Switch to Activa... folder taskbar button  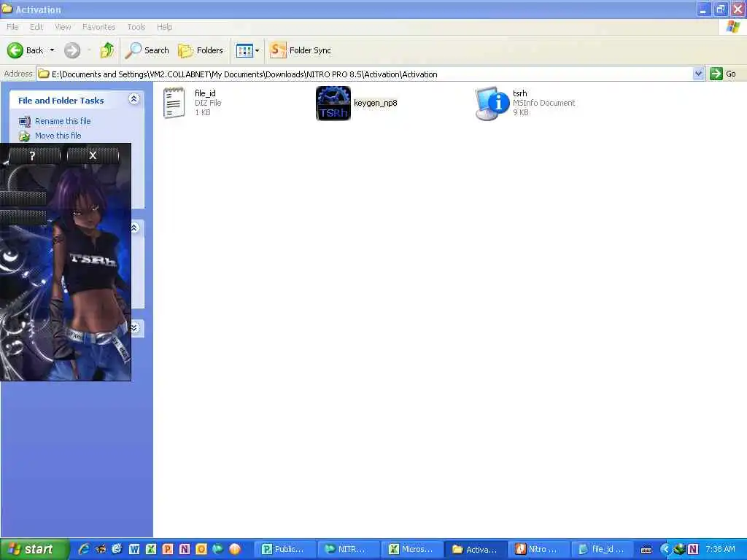click(476, 549)
